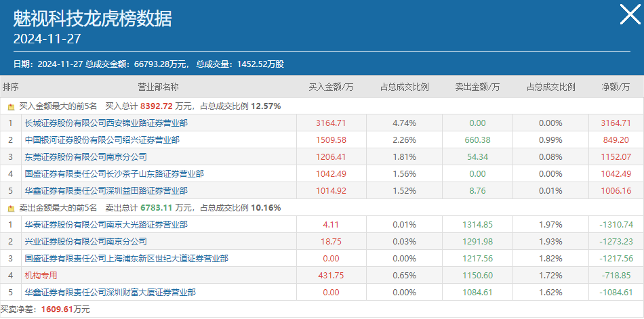Screen dimensions: 644x319
Task: Click sell amount 660.38
Action: 477,140
